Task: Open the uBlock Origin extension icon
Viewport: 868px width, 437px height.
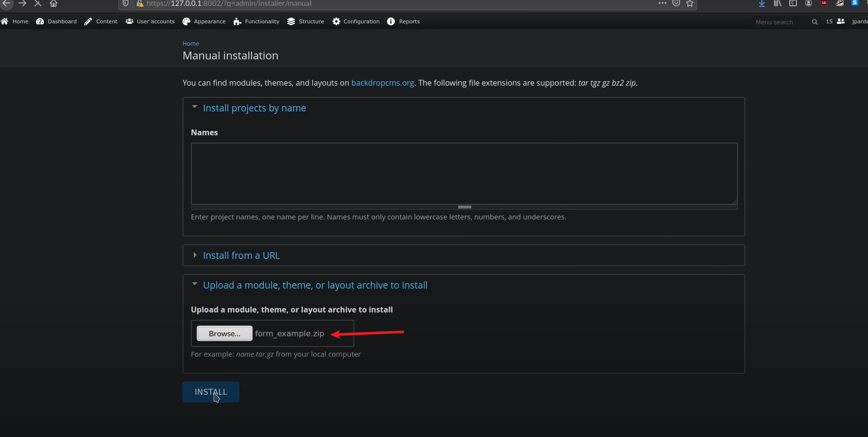Action: point(824,3)
